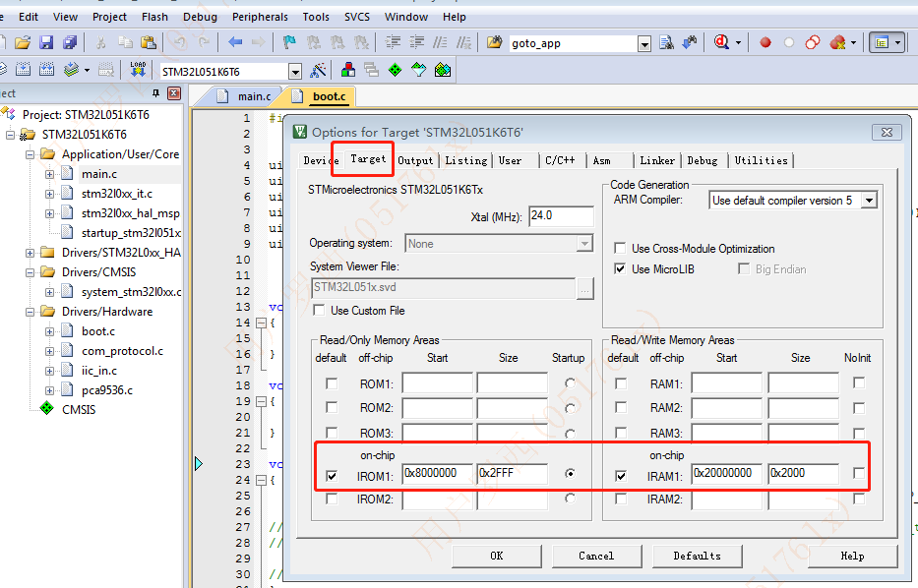This screenshot has width=918, height=588.
Task: Check the IRAM1 NoInit checkbox
Action: coord(859,473)
